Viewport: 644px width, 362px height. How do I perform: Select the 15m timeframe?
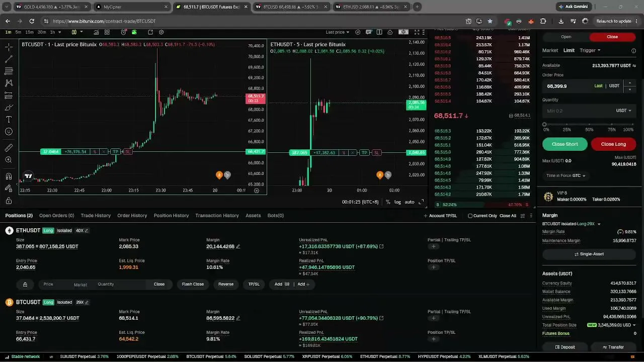[29, 32]
